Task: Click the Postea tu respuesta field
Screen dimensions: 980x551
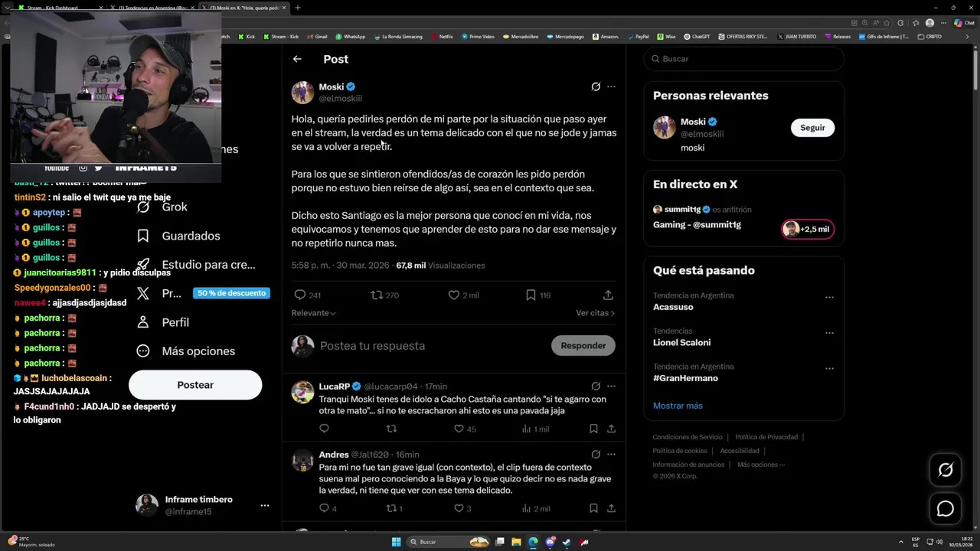Action: click(x=431, y=346)
